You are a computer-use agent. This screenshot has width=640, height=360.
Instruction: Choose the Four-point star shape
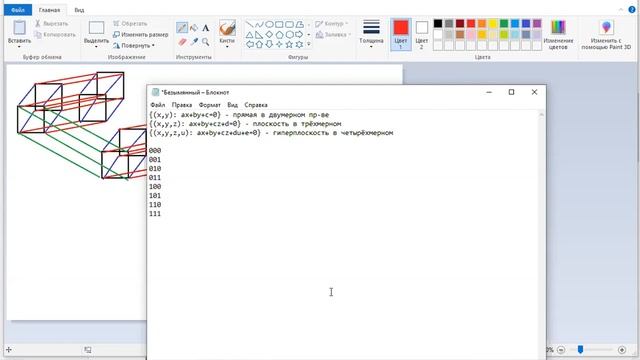(x=279, y=44)
